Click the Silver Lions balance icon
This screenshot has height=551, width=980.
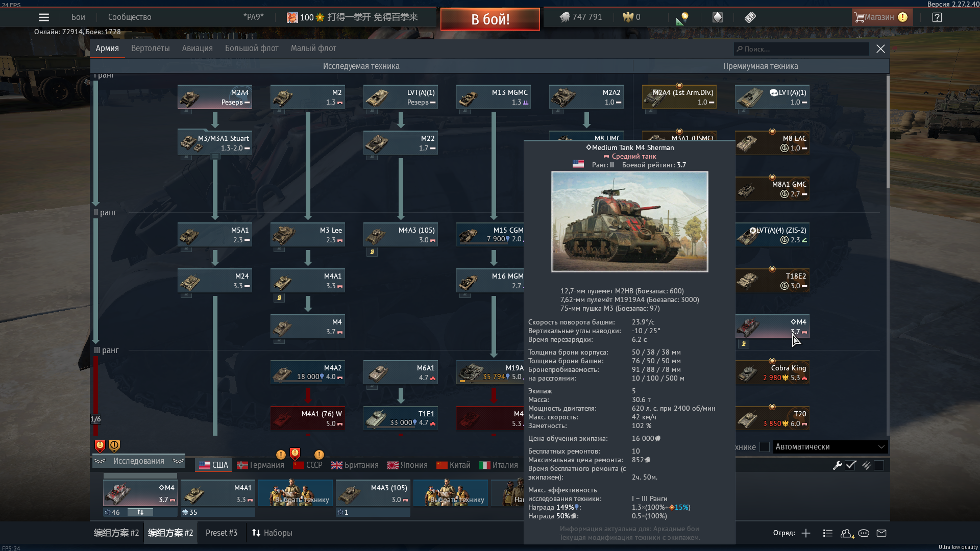pyautogui.click(x=565, y=17)
